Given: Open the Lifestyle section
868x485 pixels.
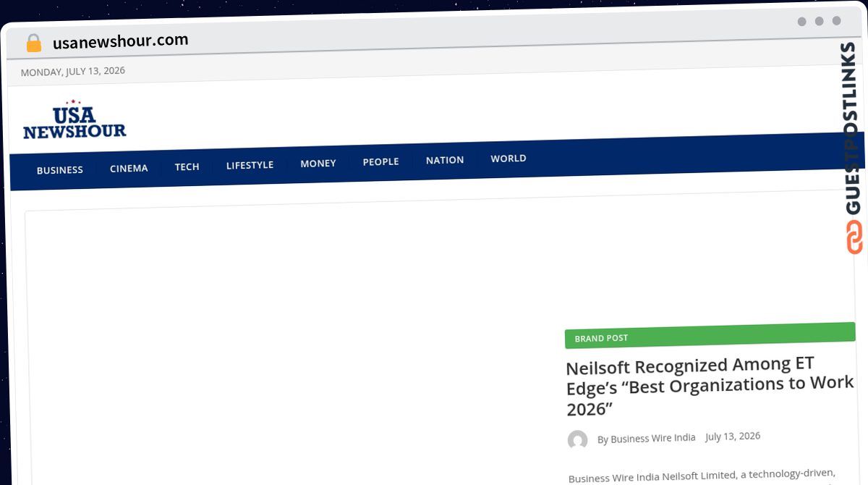Looking at the screenshot, I should pyautogui.click(x=250, y=165).
